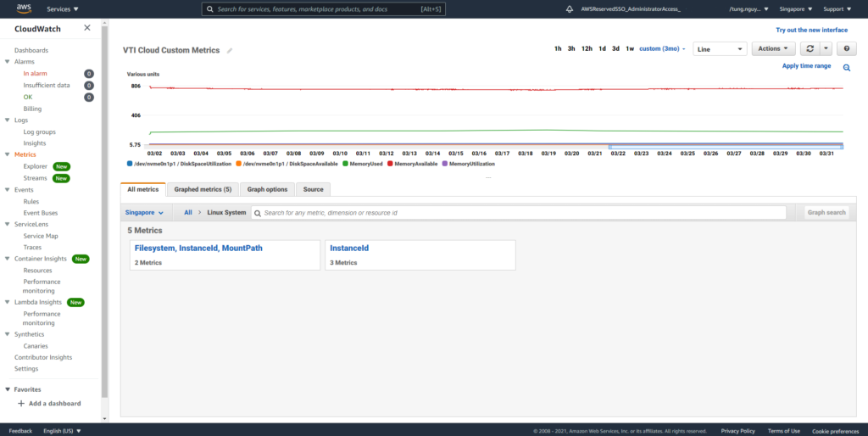
Task: Open Canaries under Synthetics
Action: coord(36,346)
